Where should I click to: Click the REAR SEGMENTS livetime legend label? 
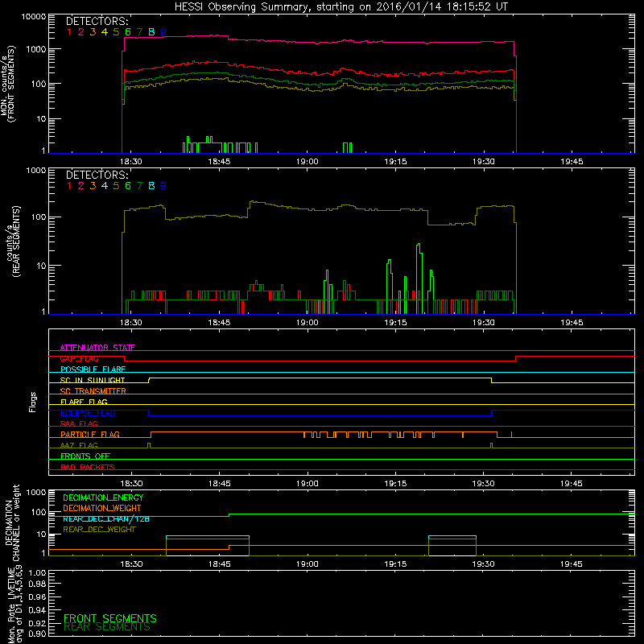tap(107, 627)
